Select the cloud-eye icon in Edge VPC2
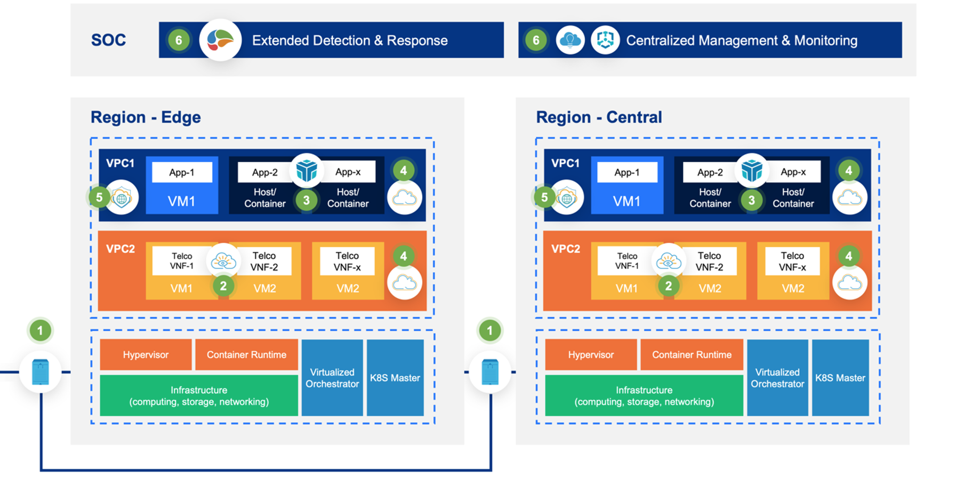Image resolution: width=980 pixels, height=502 pixels. tap(223, 261)
